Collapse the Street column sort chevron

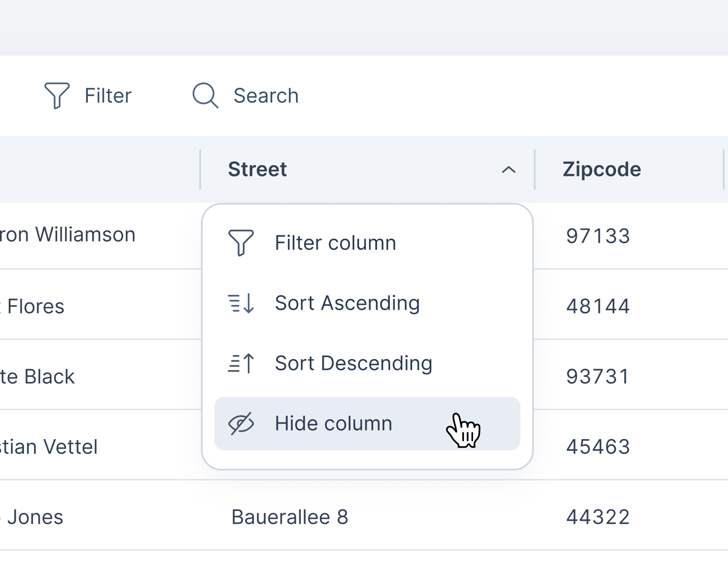tap(508, 170)
